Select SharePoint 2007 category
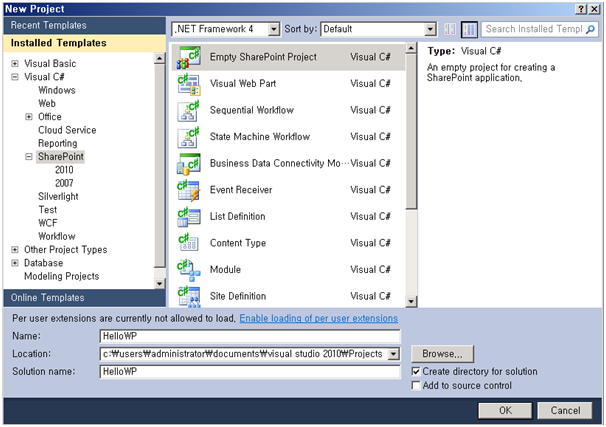The height and width of the screenshot is (427, 606). [x=64, y=183]
